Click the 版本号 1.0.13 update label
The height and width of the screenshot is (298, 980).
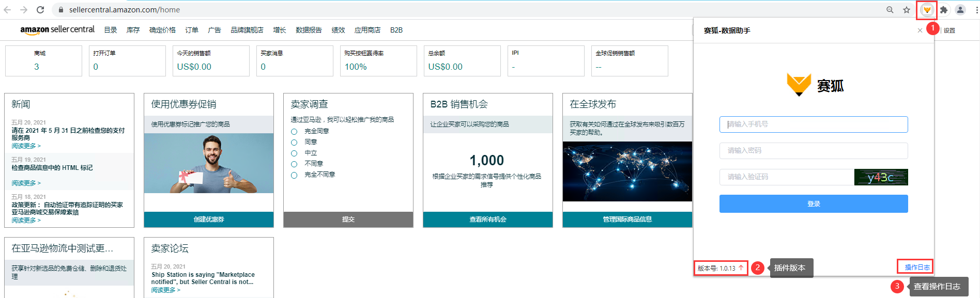coord(720,268)
